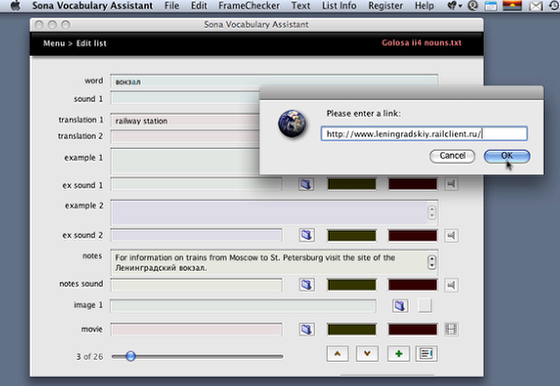Click the browse file icon for ex sound 1
The width and height of the screenshot is (560, 386).
pyautogui.click(x=306, y=184)
